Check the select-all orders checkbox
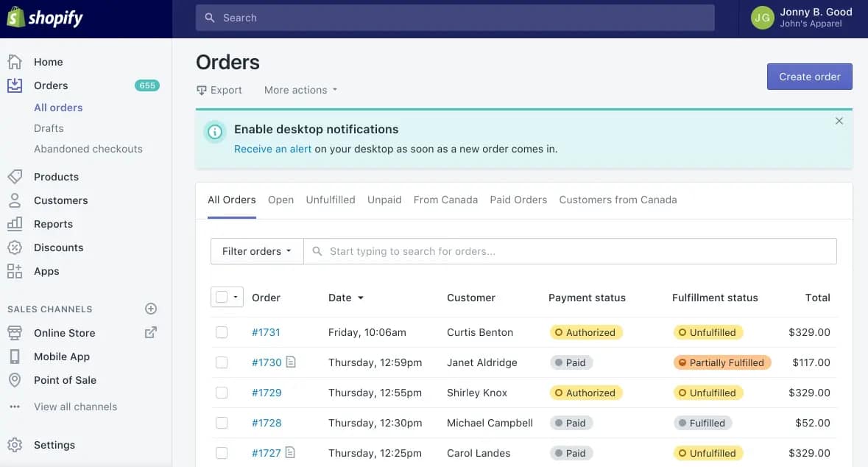 pos(222,296)
